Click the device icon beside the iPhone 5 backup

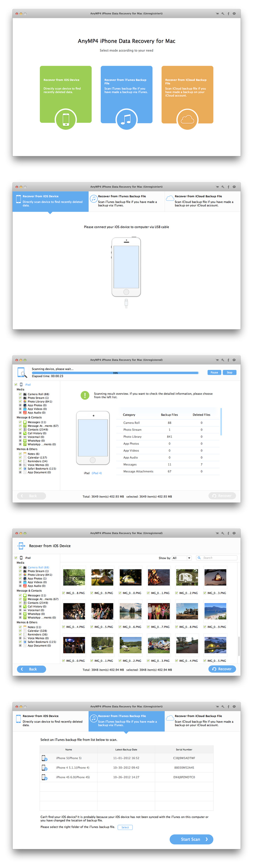coord(45,758)
